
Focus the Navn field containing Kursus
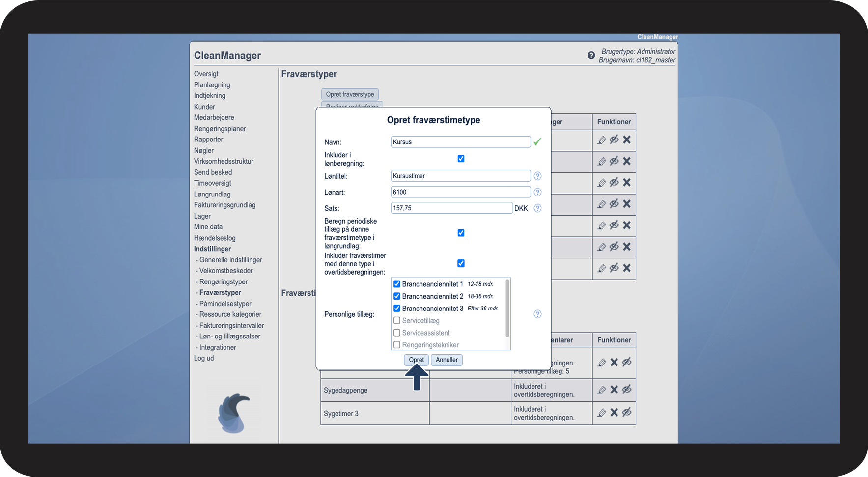[x=461, y=142]
